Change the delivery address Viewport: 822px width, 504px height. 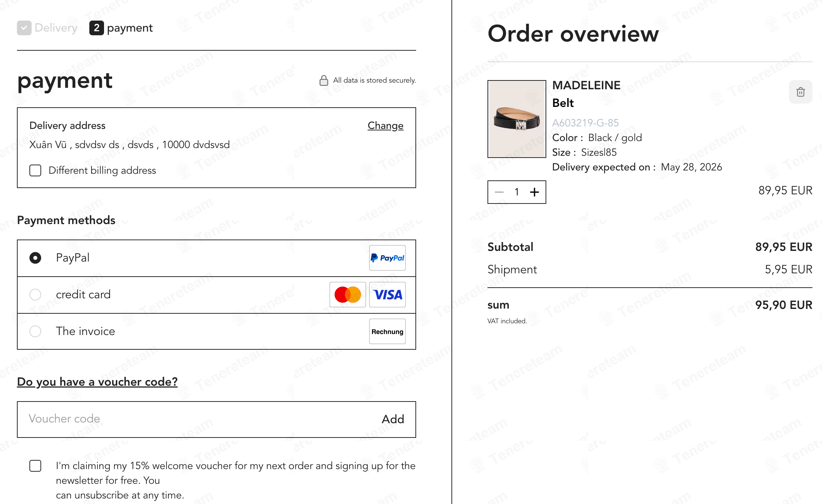point(385,126)
